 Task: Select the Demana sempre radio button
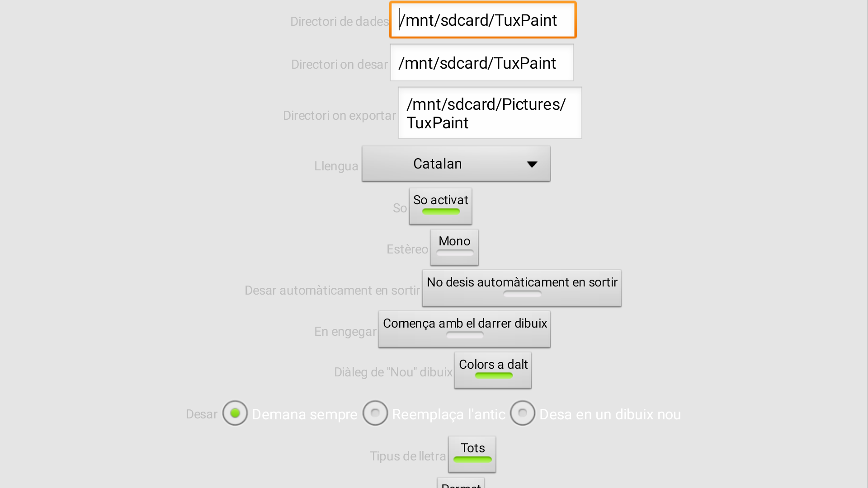point(235,413)
